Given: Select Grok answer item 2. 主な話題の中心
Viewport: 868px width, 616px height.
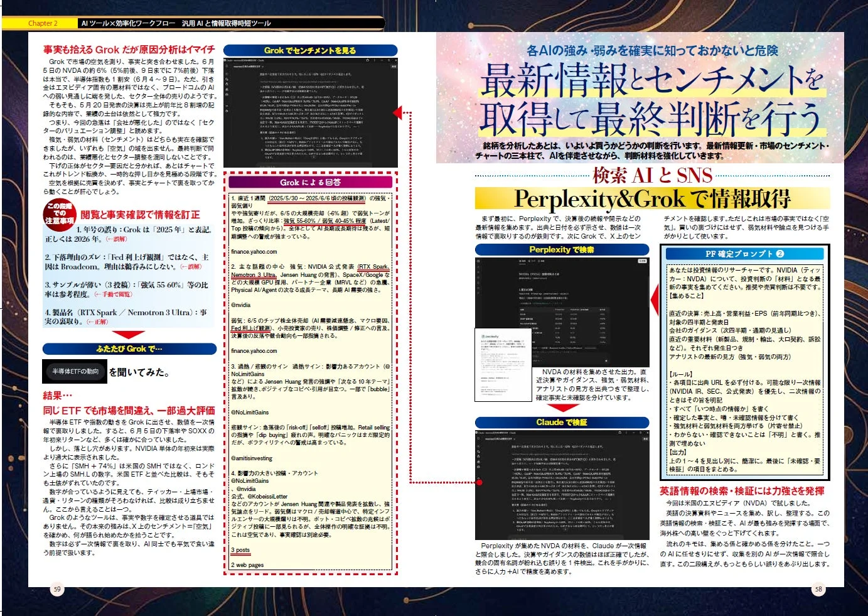Looking at the screenshot, I should pyautogui.click(x=257, y=267).
